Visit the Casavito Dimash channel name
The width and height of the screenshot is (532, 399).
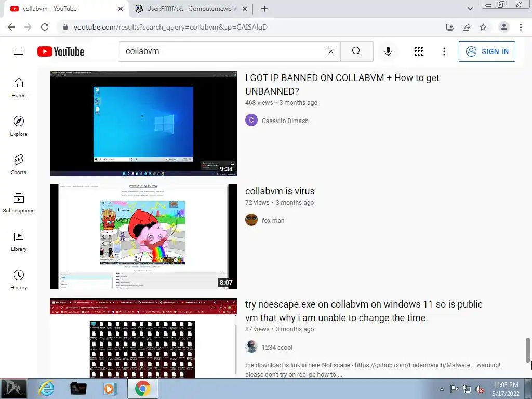285,121
